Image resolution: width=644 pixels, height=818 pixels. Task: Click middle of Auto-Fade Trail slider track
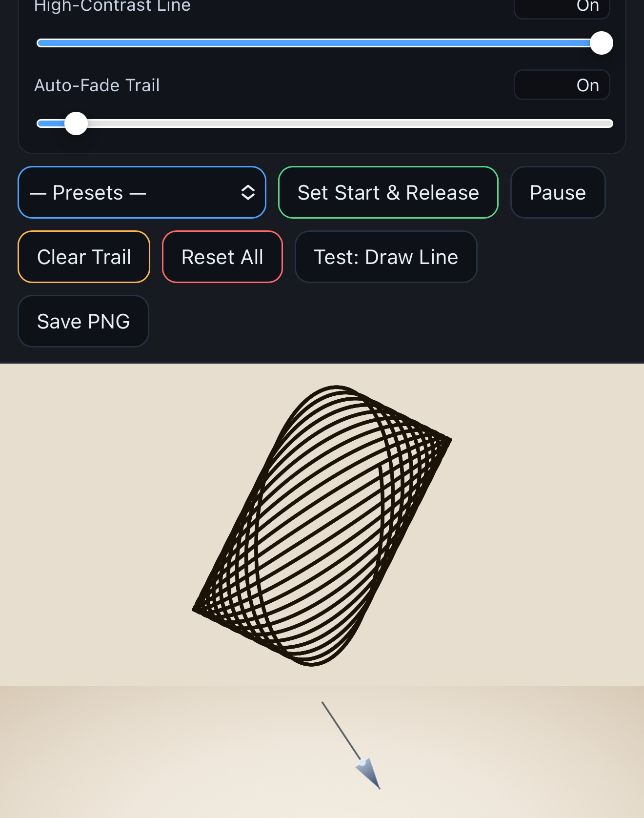click(x=325, y=123)
